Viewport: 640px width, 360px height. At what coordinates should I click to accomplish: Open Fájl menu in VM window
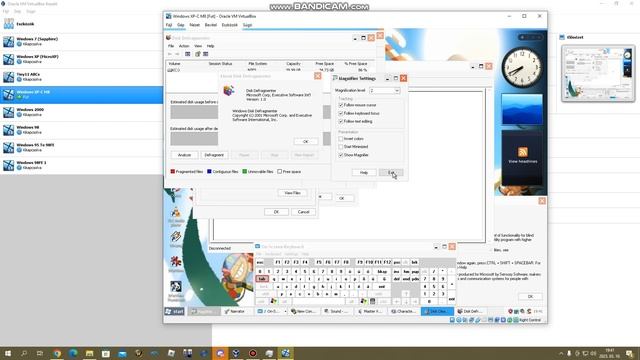pos(169,25)
